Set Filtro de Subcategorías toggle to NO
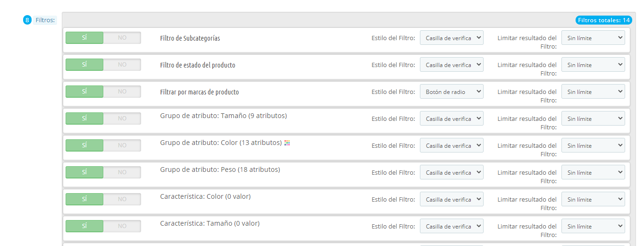Viewport: 644px width, 246px height. [122, 38]
